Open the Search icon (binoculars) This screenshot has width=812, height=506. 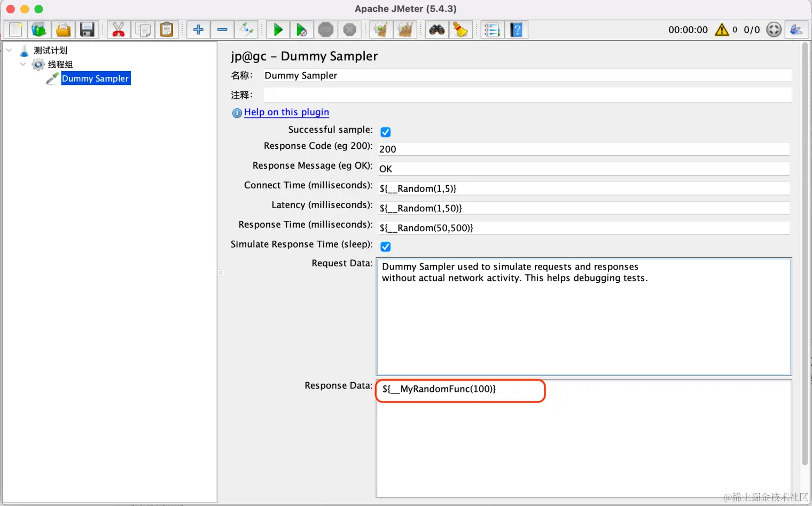pyautogui.click(x=436, y=29)
